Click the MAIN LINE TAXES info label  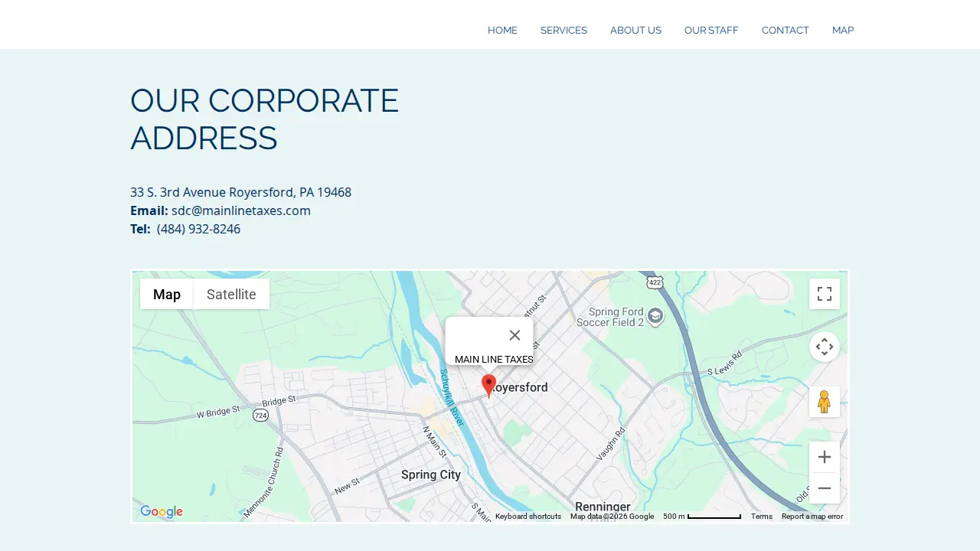494,359
